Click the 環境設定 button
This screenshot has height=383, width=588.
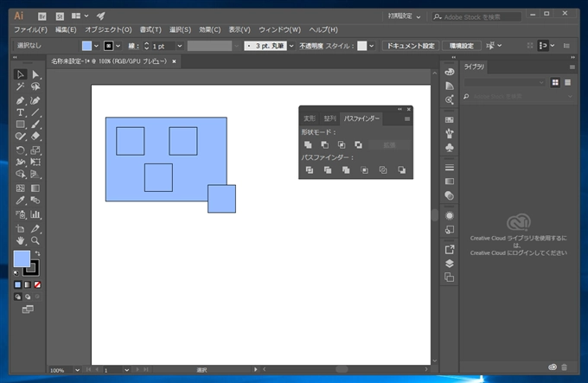462,46
